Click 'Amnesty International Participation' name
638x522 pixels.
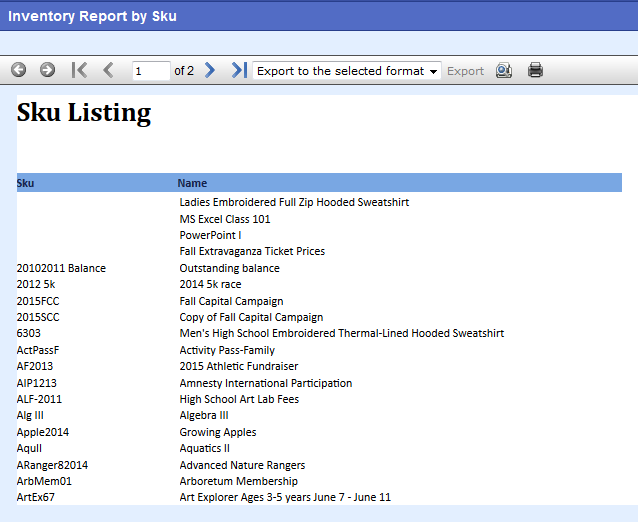pyautogui.click(x=266, y=383)
